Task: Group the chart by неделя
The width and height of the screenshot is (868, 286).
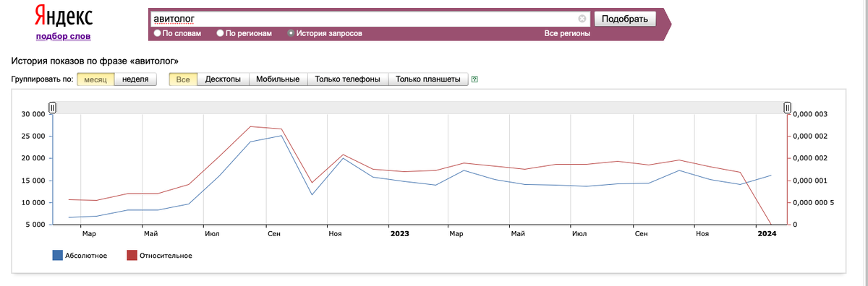Action: (x=136, y=79)
